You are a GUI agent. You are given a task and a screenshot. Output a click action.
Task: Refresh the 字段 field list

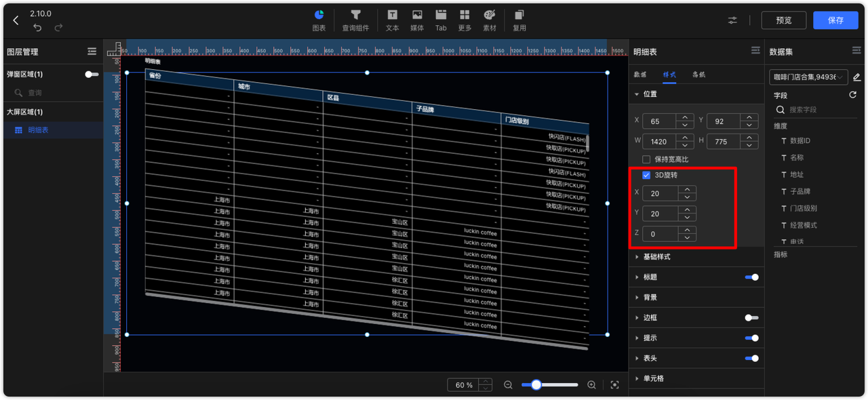coord(852,96)
